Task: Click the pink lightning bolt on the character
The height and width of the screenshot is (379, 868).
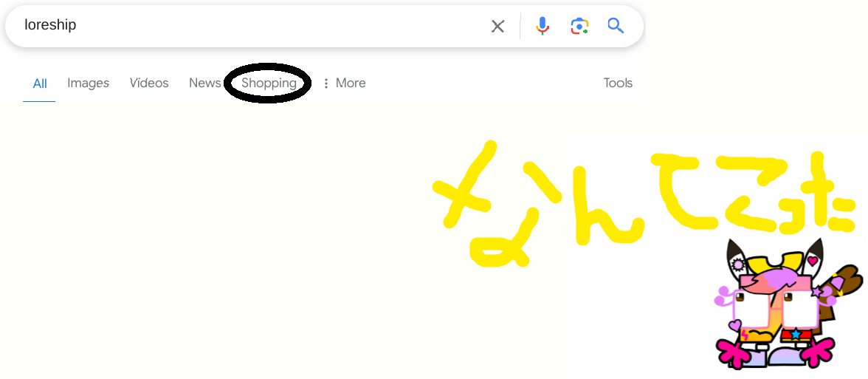Action: coord(745,335)
